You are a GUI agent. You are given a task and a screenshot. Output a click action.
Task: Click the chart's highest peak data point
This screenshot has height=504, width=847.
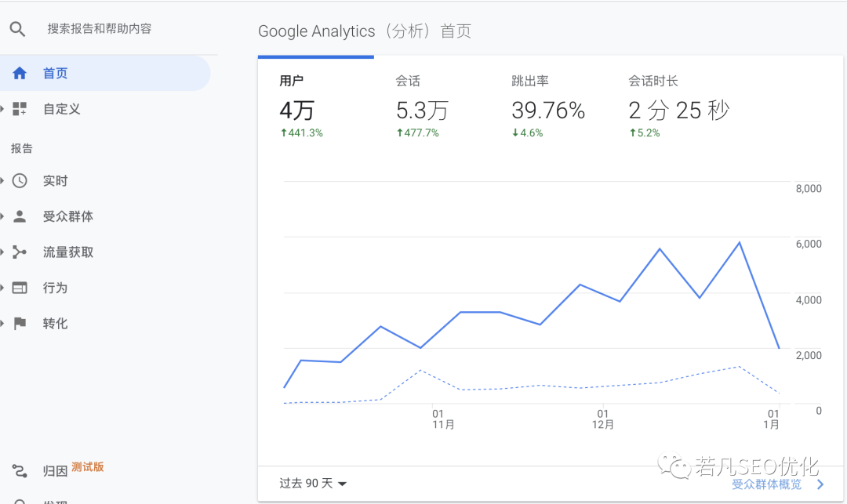[739, 242]
